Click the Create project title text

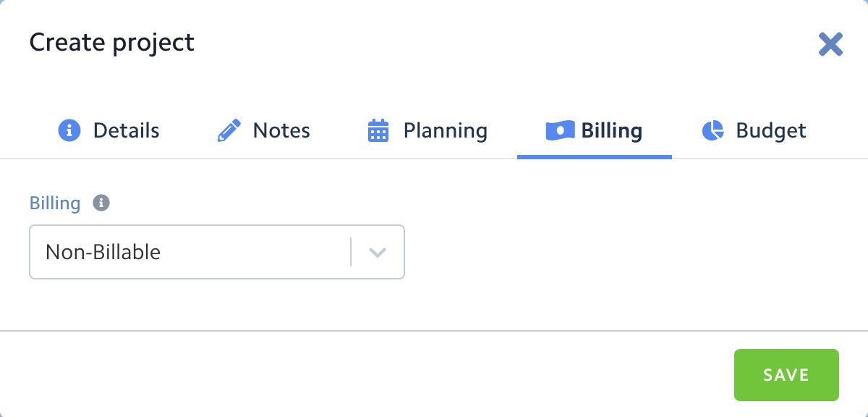point(111,42)
